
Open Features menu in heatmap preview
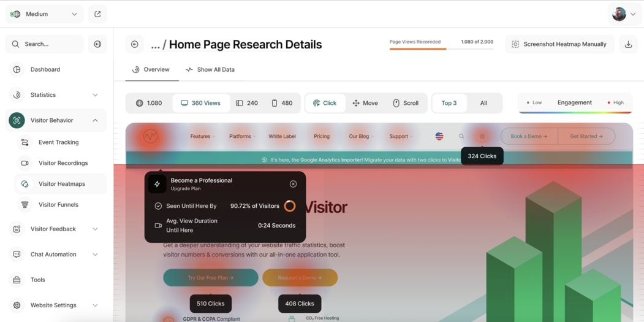[x=202, y=137]
